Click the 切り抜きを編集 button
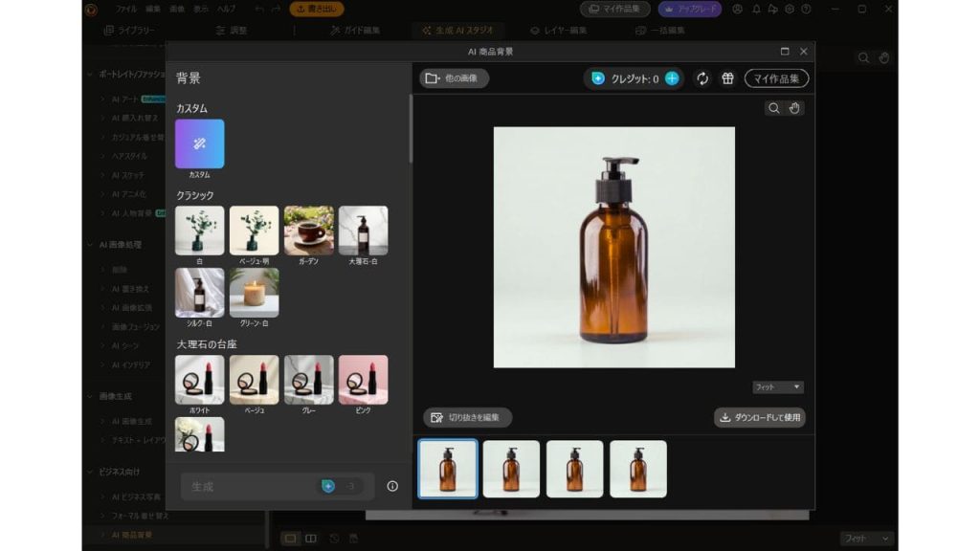Viewport: 980px width, 551px height. point(468,417)
